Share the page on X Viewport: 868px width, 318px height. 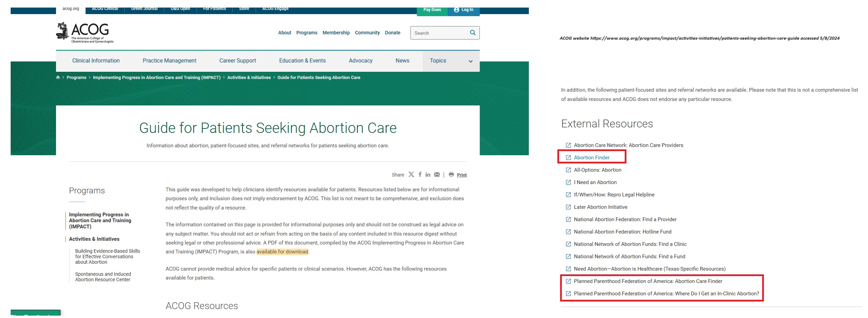click(411, 174)
